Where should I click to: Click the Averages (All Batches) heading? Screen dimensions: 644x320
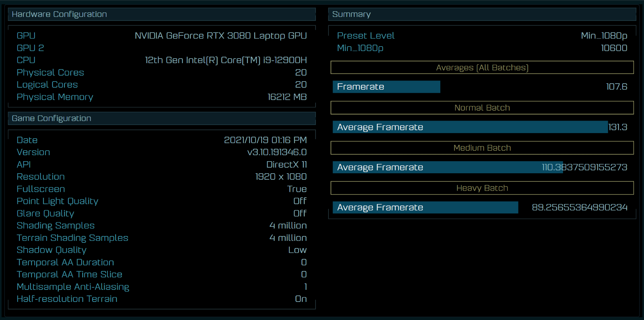pyautogui.click(x=482, y=68)
